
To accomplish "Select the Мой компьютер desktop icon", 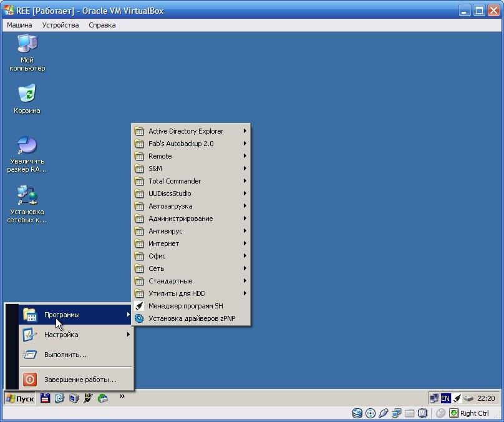I will [x=27, y=53].
